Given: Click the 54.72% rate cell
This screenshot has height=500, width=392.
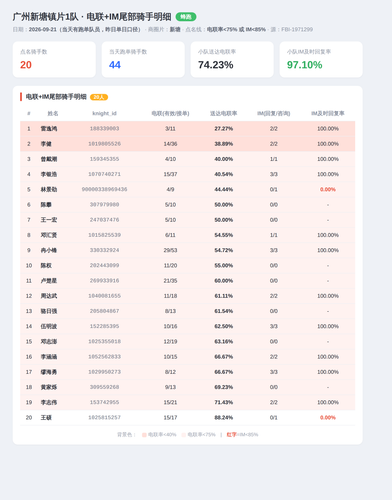Looking at the screenshot, I should pos(223,250).
